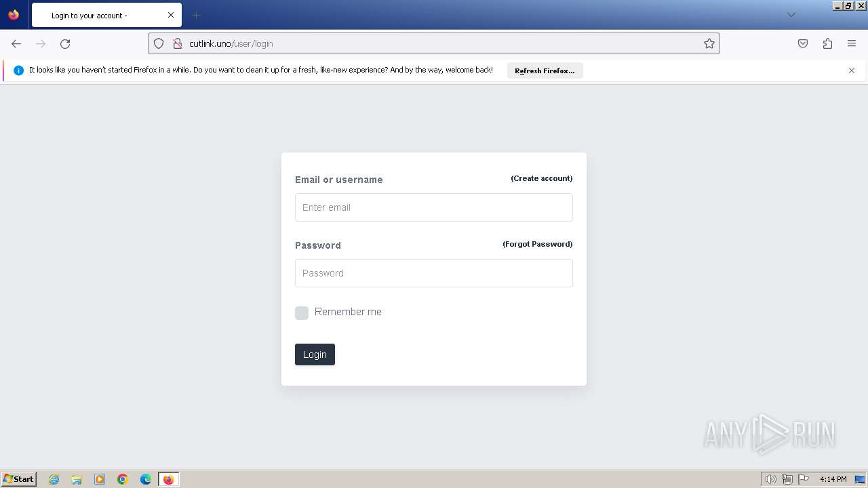Submit with the Login button
This screenshot has width=868, height=488.
[x=315, y=354]
